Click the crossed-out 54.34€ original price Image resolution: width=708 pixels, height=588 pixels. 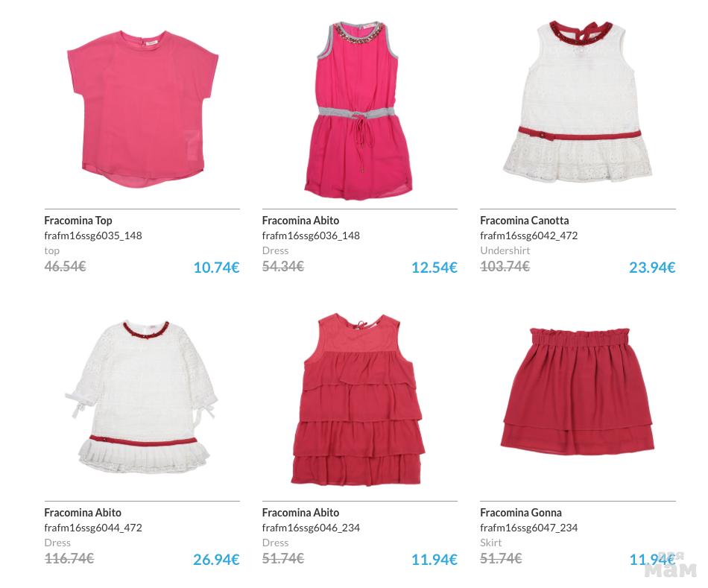pos(283,267)
